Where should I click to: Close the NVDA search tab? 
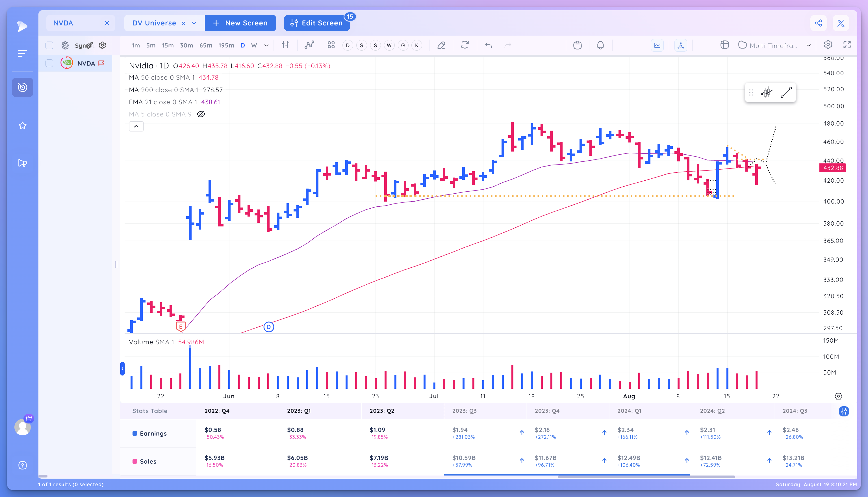pyautogui.click(x=107, y=23)
